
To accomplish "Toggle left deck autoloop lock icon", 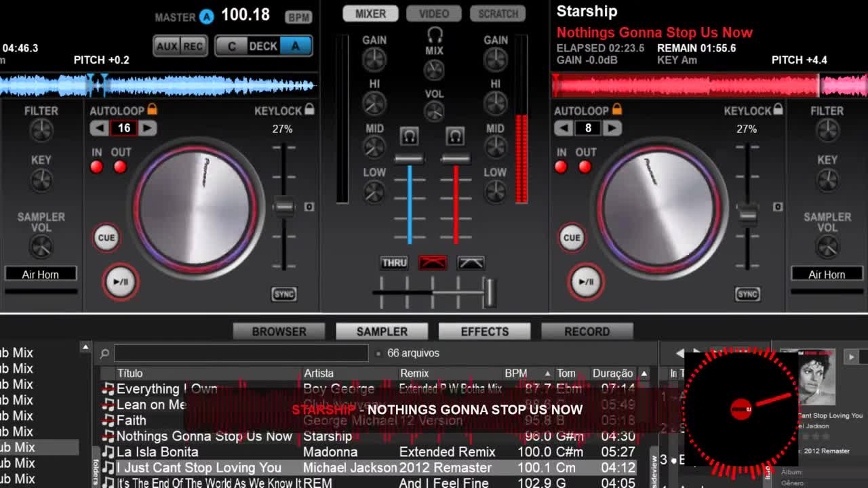I will (x=152, y=110).
